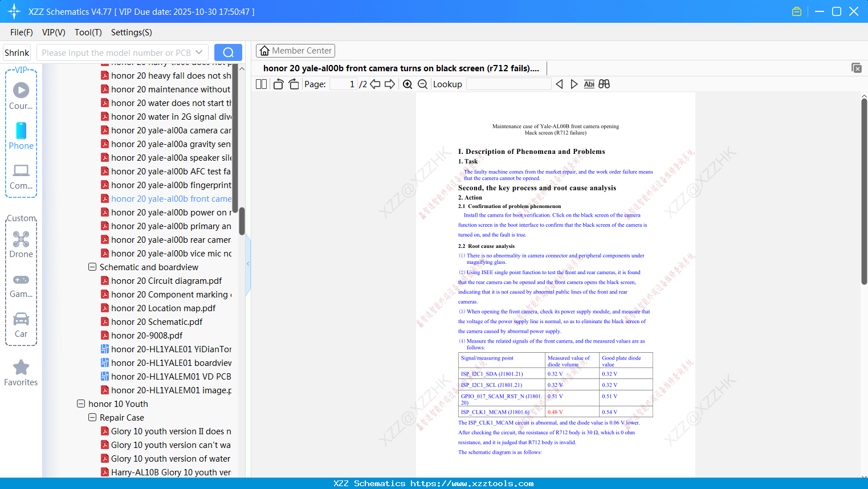Rotate page clockwise
The image size is (868, 489).
294,84
